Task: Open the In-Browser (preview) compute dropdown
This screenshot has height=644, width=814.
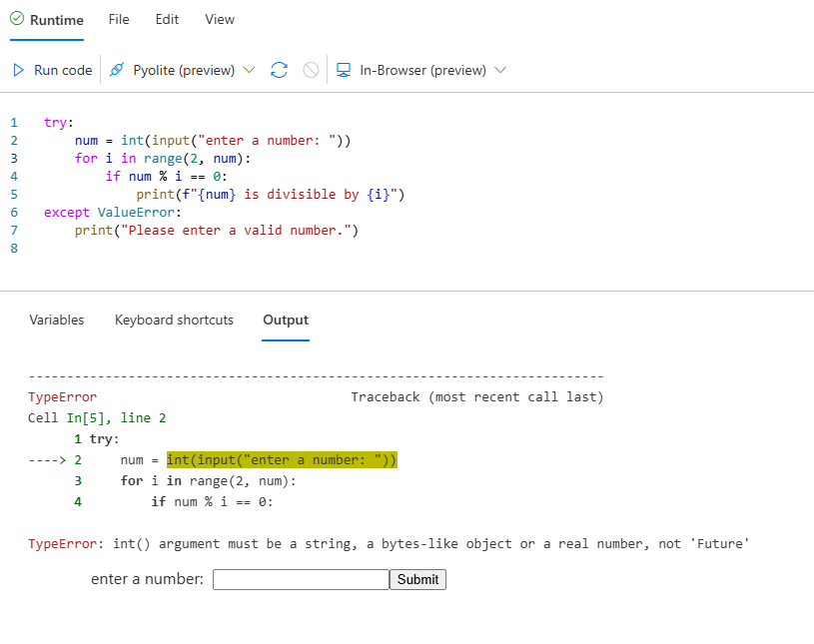Action: point(500,70)
